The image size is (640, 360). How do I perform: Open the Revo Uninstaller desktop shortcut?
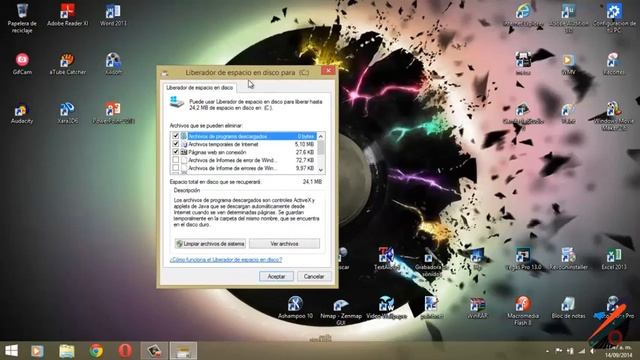click(569, 259)
